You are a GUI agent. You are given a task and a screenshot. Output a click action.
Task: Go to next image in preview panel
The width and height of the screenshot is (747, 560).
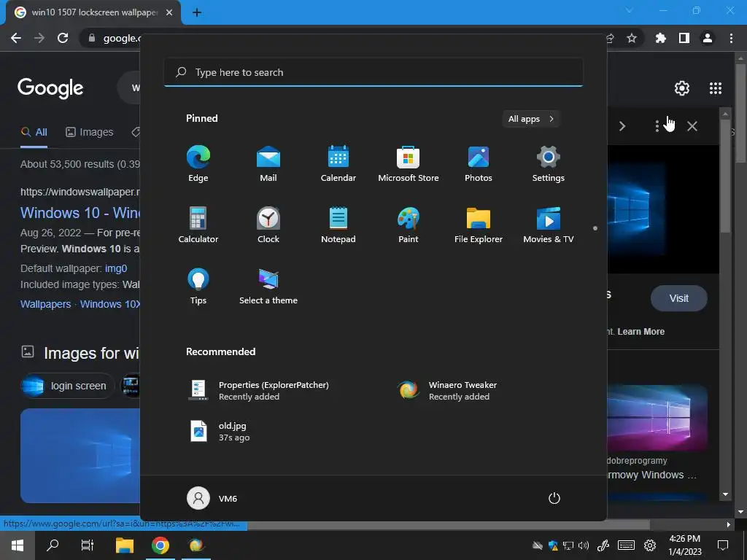[x=622, y=126]
